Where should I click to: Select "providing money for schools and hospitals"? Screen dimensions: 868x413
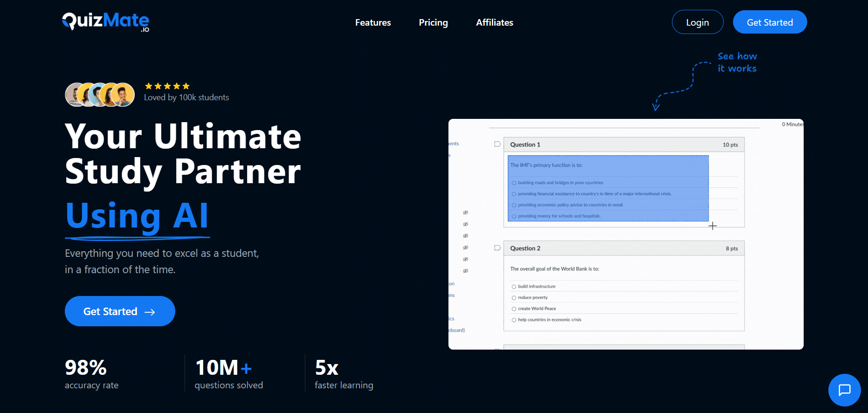514,216
